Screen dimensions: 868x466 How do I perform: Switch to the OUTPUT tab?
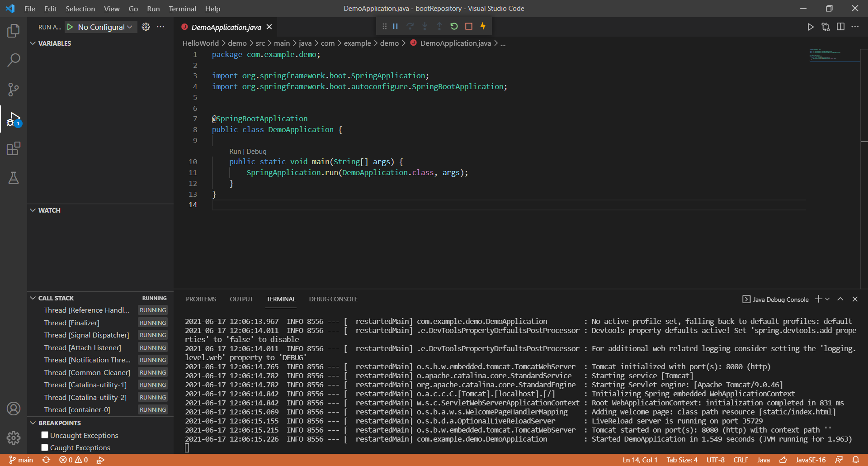pos(241,299)
